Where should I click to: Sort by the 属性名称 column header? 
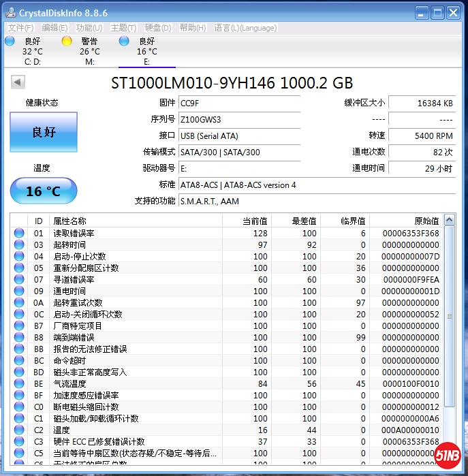pos(70,221)
